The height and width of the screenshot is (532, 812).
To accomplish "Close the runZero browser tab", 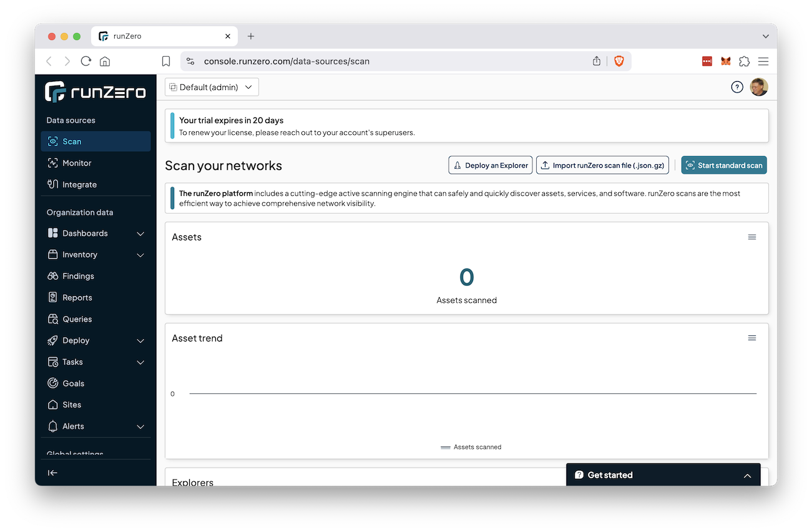I will (228, 36).
